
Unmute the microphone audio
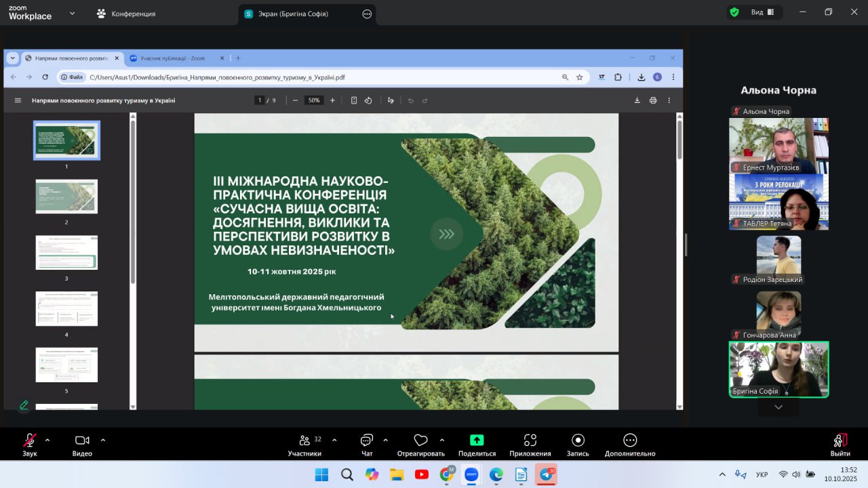[29, 441]
